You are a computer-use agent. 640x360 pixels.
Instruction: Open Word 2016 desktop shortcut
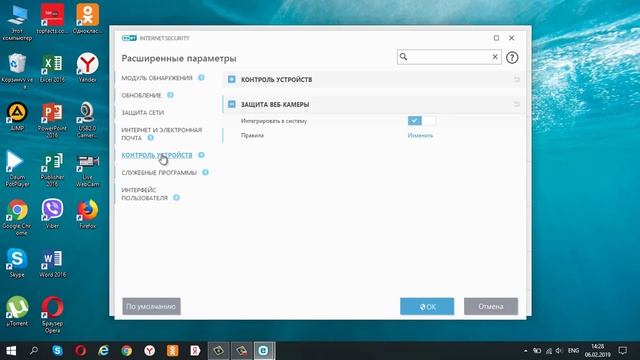tap(52, 264)
